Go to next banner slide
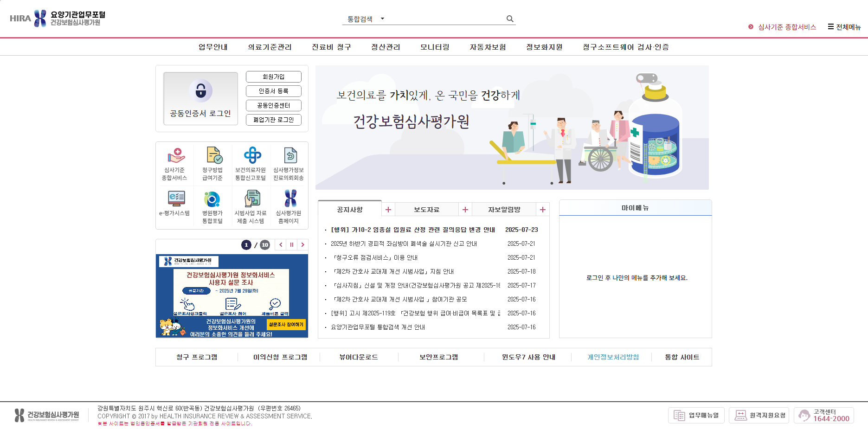Screen dimensions: 868x429 click(x=303, y=244)
